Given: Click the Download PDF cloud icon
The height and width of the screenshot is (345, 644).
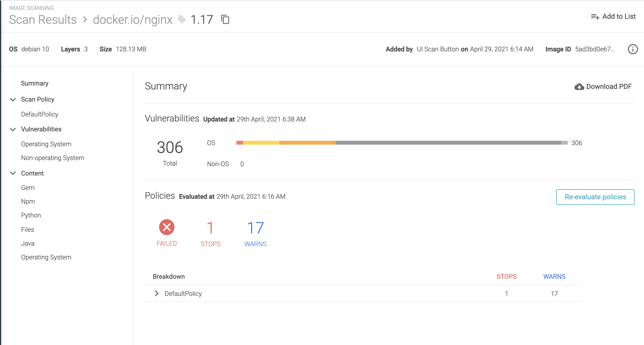Looking at the screenshot, I should [x=579, y=87].
